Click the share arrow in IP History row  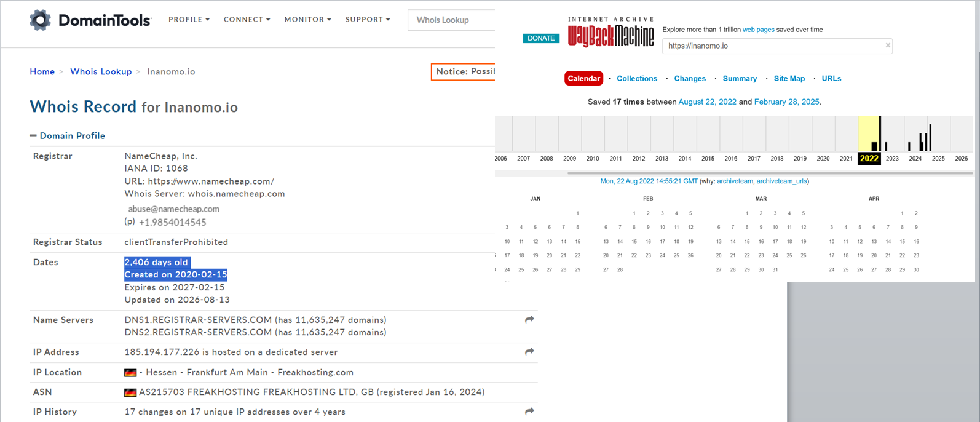529,412
